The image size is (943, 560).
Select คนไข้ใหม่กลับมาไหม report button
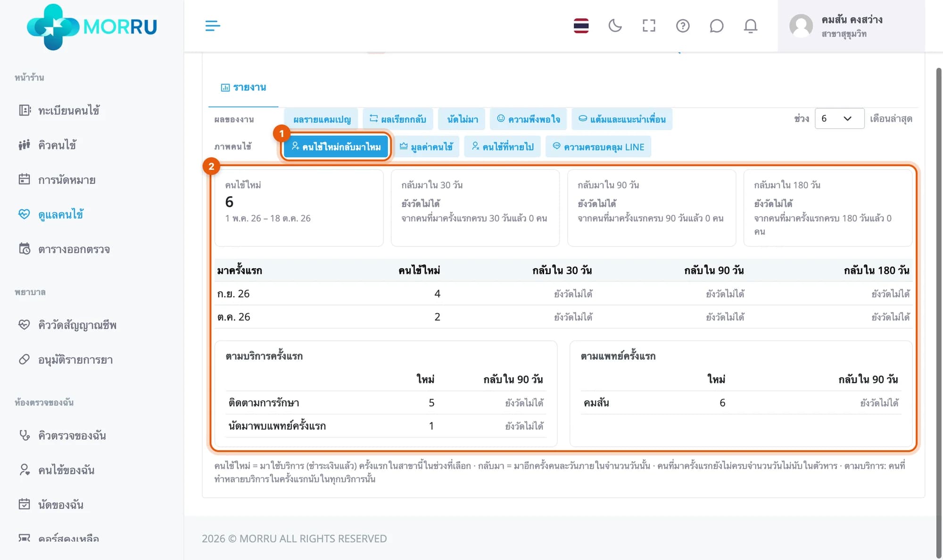coord(336,147)
